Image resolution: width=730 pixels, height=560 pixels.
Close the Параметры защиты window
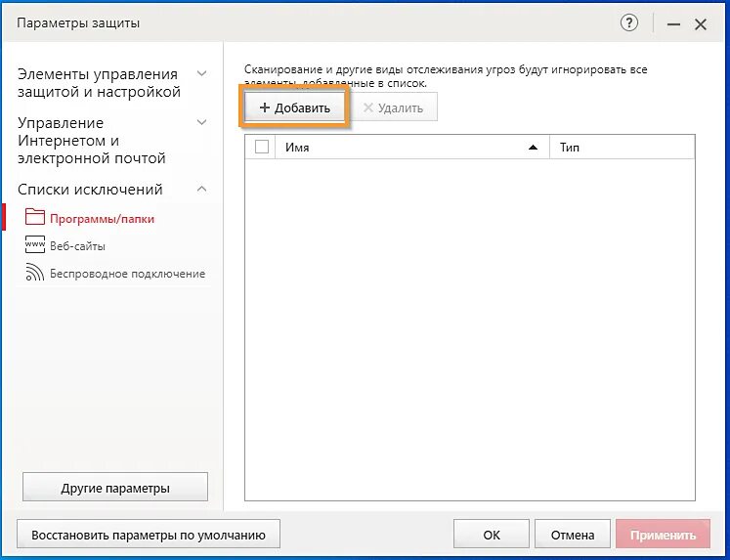[701, 24]
